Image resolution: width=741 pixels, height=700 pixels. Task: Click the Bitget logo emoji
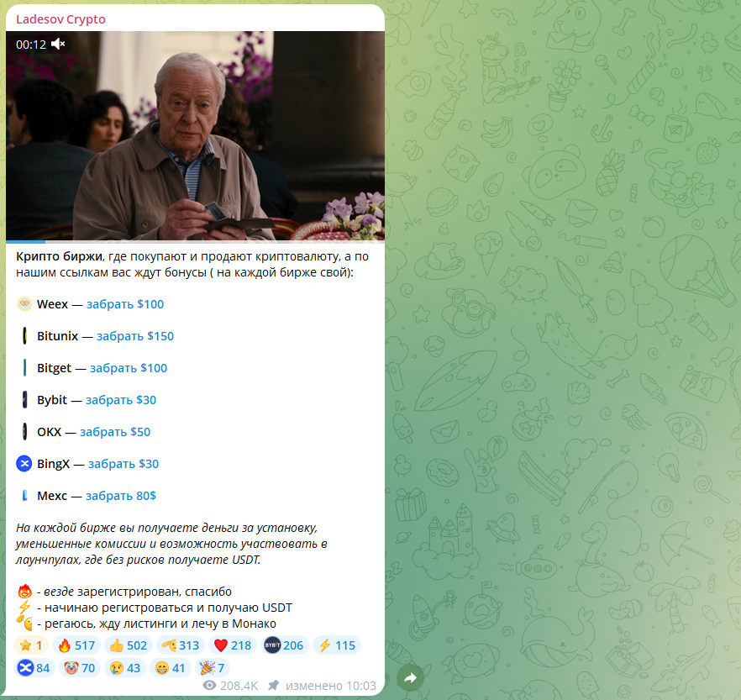tap(24, 368)
